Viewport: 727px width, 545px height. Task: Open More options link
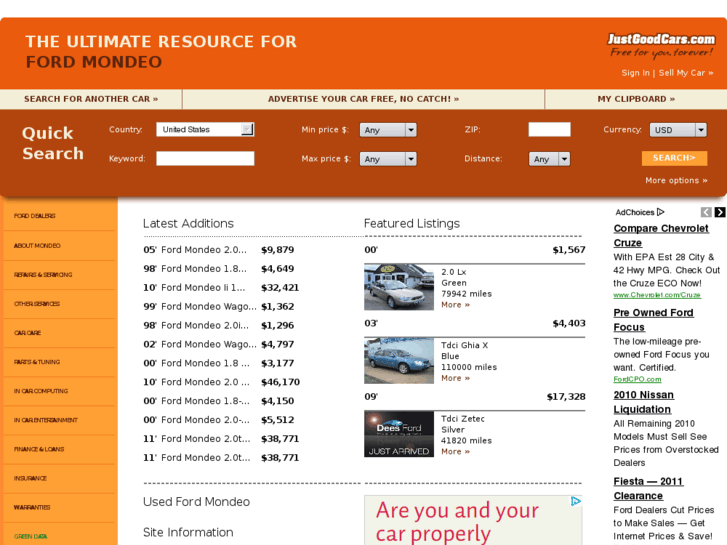(676, 180)
